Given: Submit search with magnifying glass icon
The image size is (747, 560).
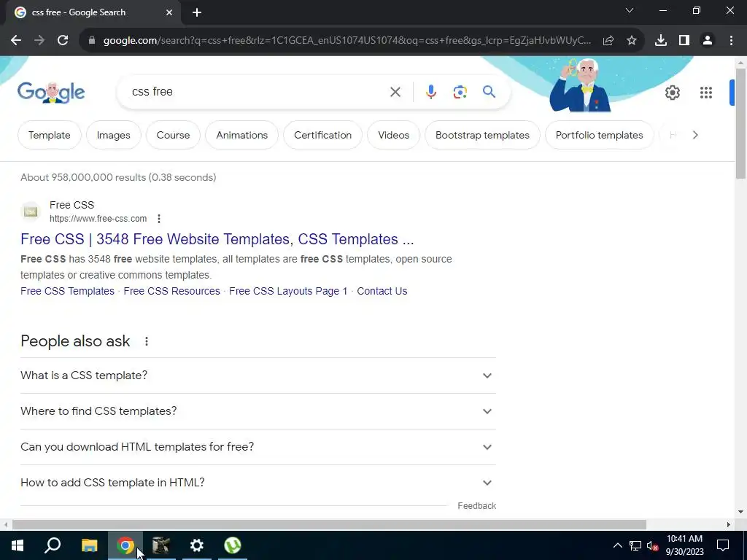Looking at the screenshot, I should tap(489, 91).
